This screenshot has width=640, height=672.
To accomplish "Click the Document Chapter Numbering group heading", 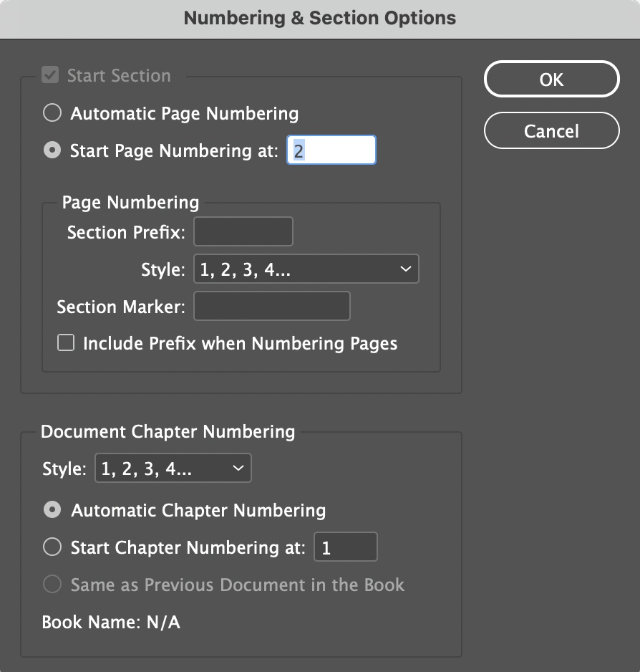I will 168,432.
